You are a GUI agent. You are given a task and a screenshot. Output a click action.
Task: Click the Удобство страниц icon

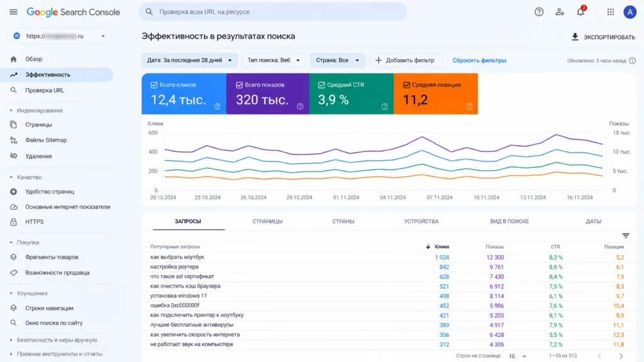[14, 191]
